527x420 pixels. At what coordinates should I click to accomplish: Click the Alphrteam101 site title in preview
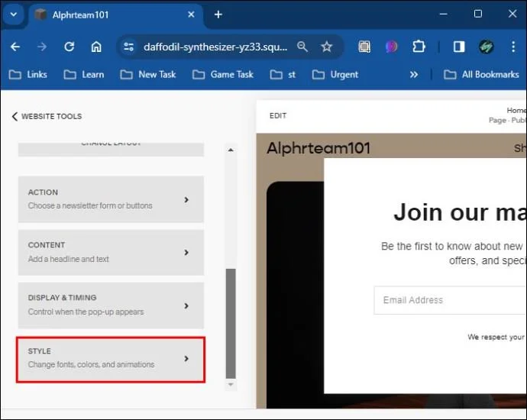tap(318, 148)
